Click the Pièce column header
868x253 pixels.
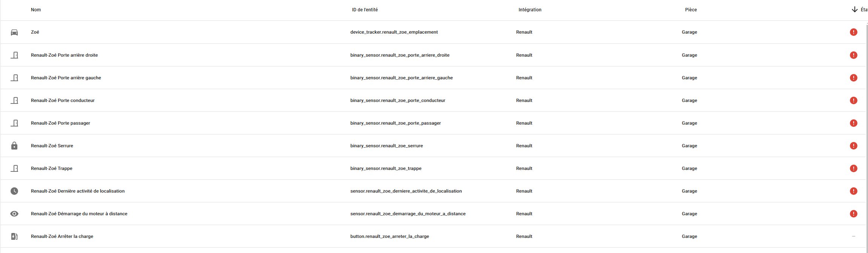[x=691, y=10]
